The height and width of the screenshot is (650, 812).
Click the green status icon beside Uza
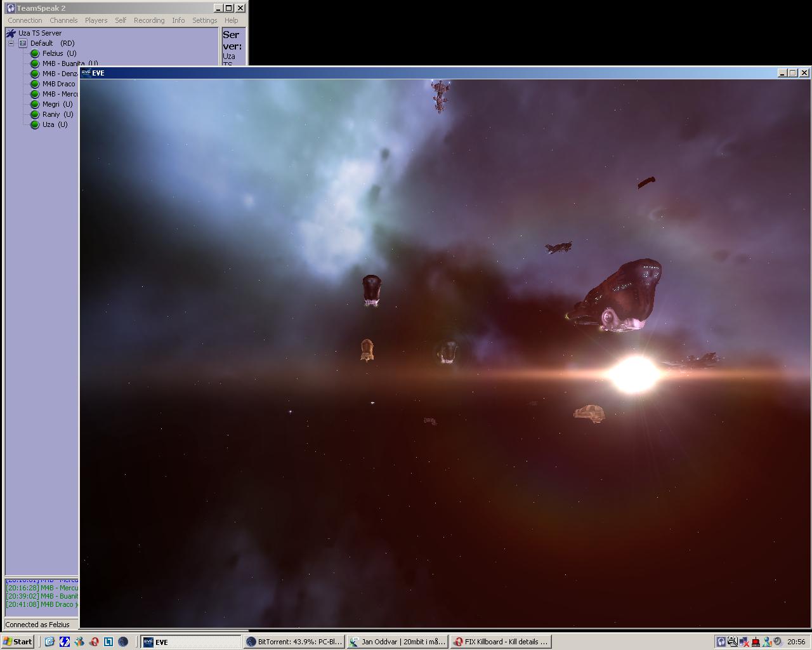35,124
